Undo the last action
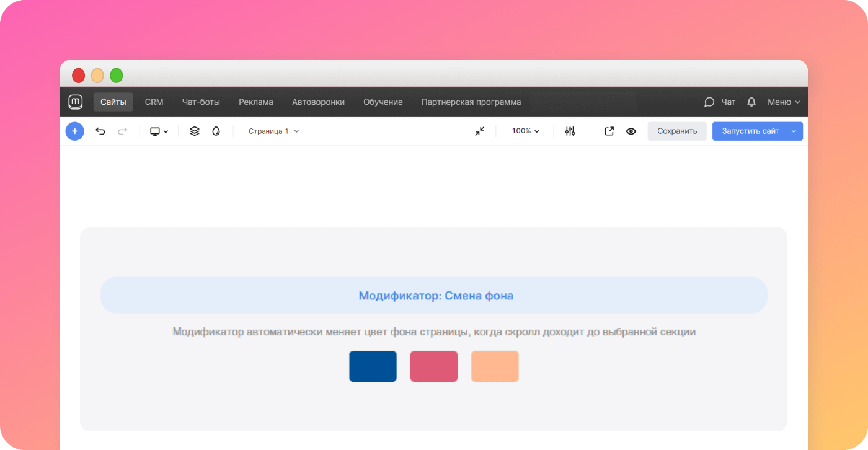Screen dimensions: 868x450 coord(100,131)
